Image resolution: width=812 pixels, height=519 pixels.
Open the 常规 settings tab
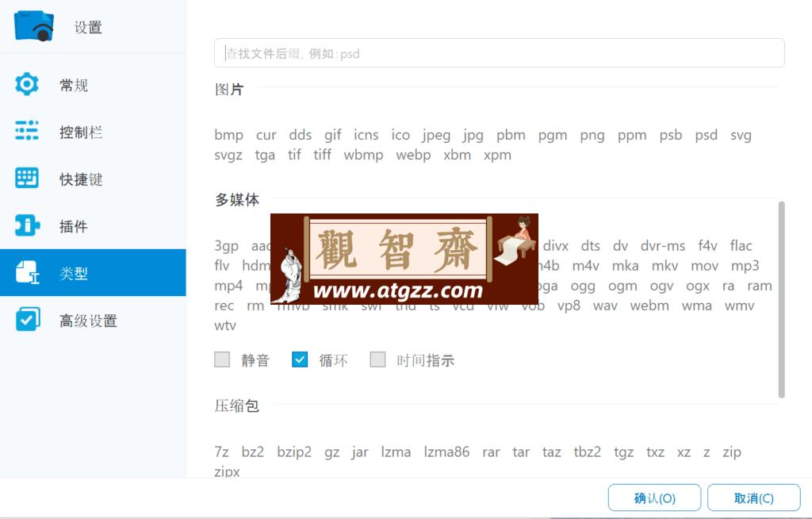[x=94, y=84]
